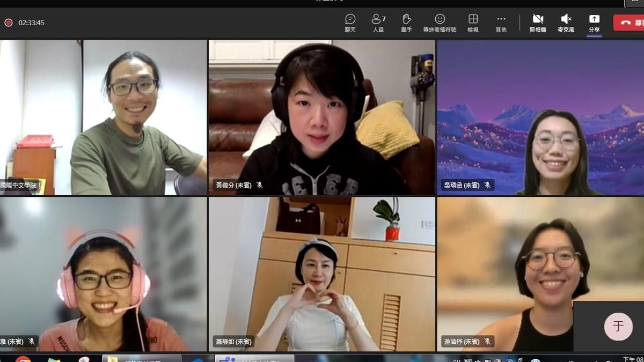Select 蕭靜如 participant video tile
The height and width of the screenshot is (362, 644).
click(322, 274)
